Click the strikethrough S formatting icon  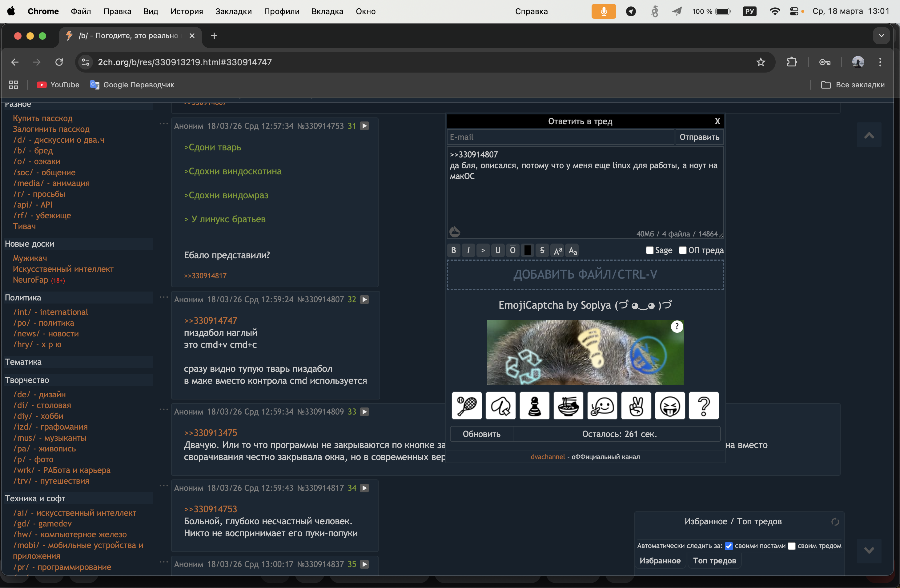click(x=542, y=250)
